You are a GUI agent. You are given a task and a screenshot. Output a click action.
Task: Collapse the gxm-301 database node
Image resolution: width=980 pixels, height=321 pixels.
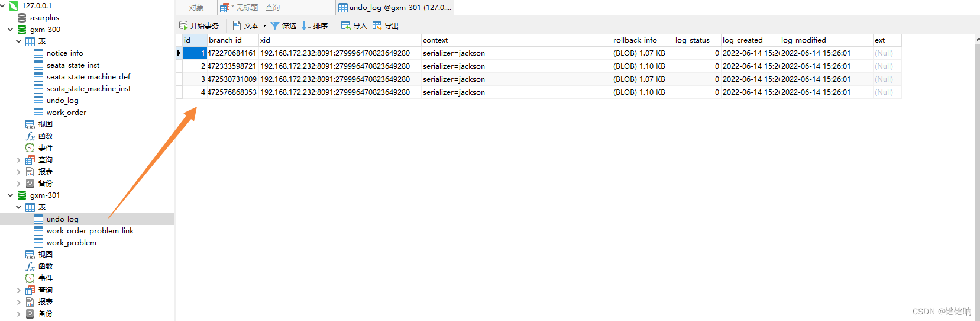coord(11,195)
